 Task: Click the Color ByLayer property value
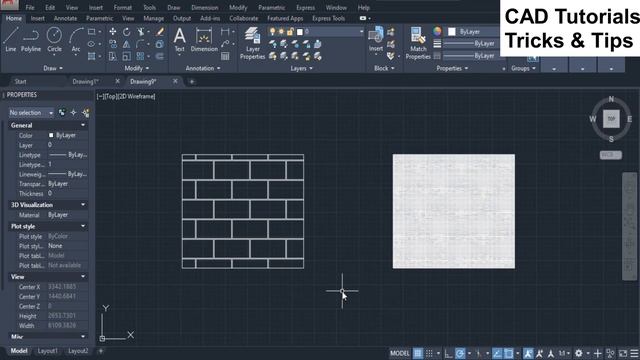point(67,135)
